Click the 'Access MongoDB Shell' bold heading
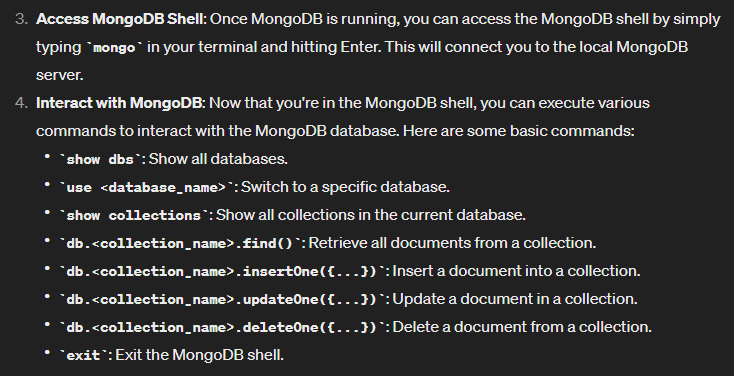Image resolution: width=734 pixels, height=376 pixels. pos(121,19)
